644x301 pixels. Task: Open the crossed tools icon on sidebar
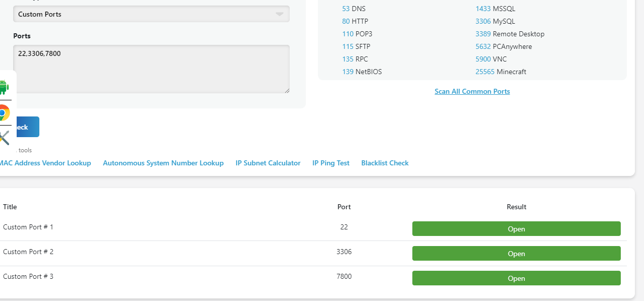coord(4,138)
